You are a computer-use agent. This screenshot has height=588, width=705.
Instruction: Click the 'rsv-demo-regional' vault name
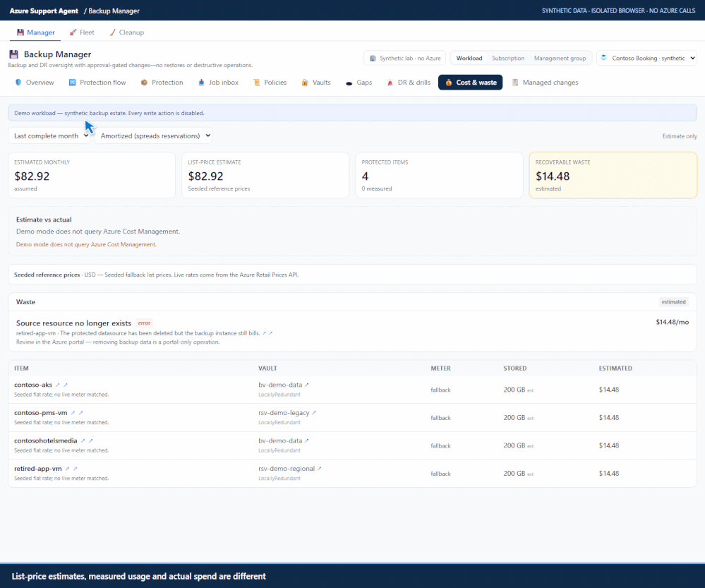point(287,468)
